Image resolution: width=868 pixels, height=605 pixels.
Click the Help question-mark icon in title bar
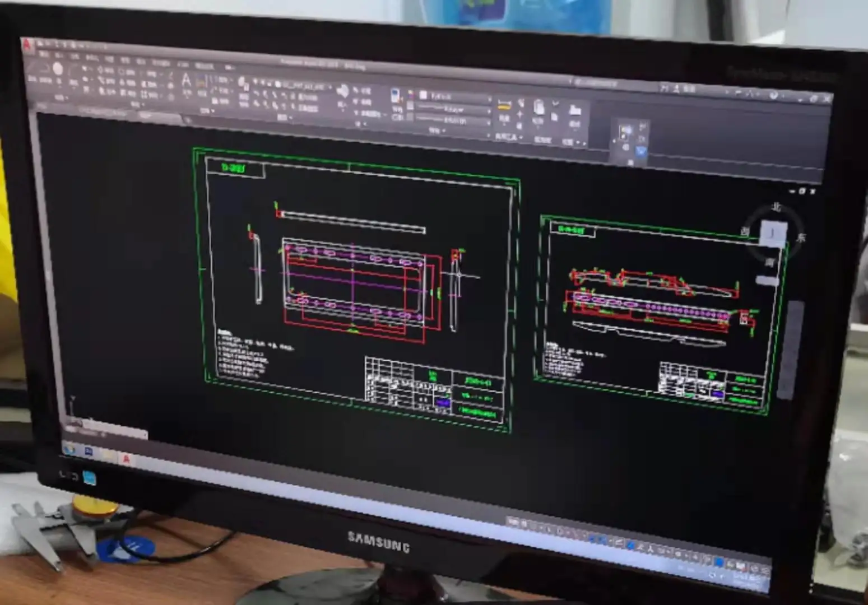click(774, 95)
